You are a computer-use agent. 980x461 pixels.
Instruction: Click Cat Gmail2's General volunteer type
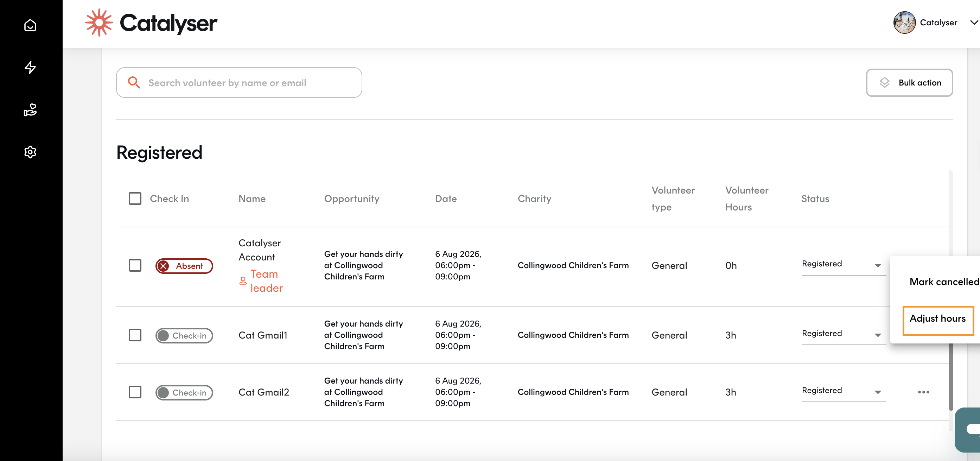(669, 392)
